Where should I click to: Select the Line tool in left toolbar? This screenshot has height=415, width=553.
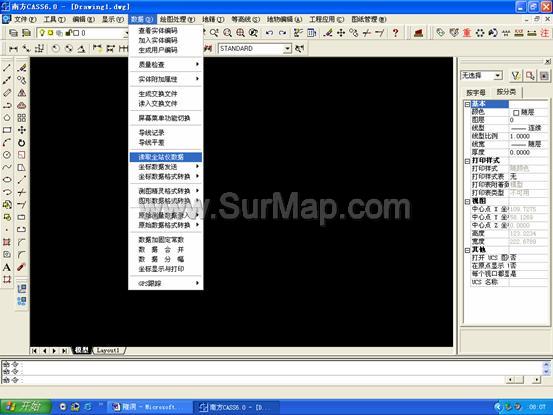click(7, 68)
